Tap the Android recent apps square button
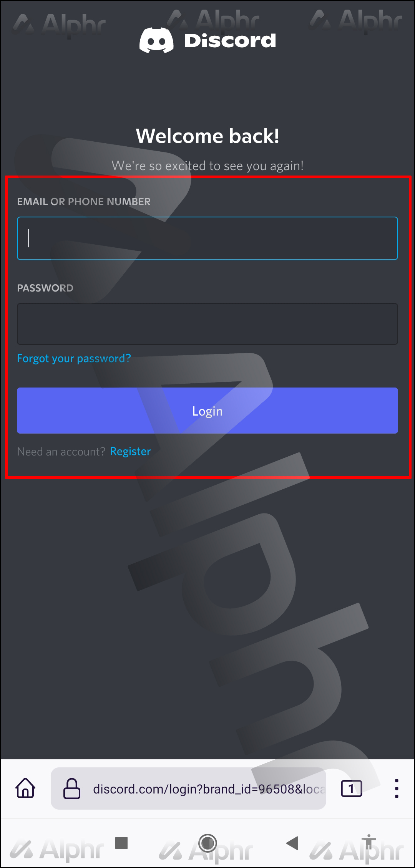Image resolution: width=415 pixels, height=868 pixels. pyautogui.click(x=121, y=843)
